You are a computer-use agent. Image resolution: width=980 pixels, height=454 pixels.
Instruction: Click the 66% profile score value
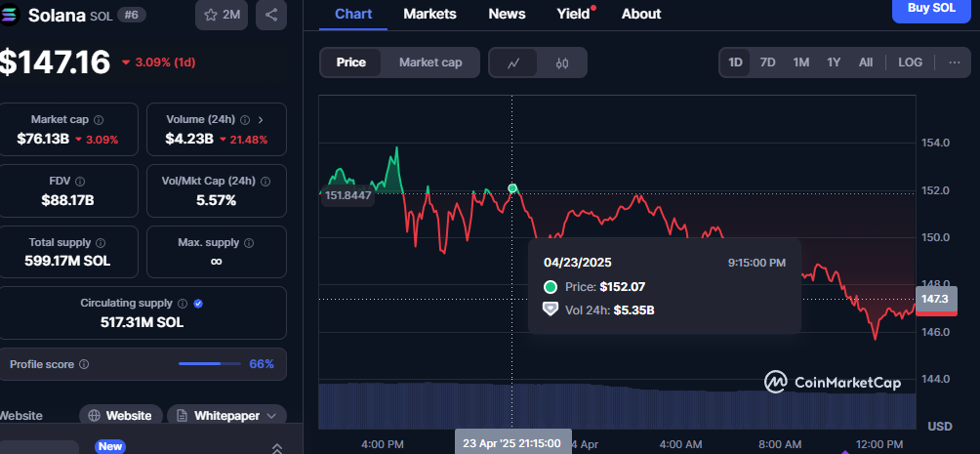[262, 364]
